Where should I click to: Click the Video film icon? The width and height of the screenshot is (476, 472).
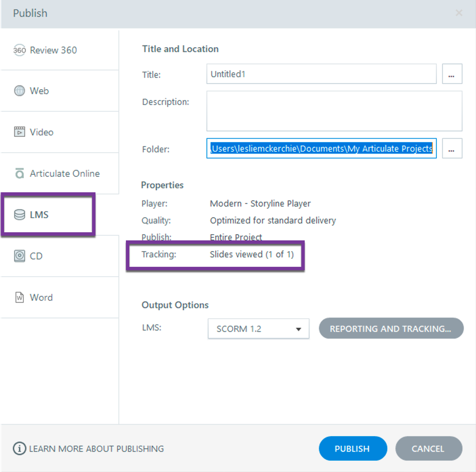pos(20,132)
